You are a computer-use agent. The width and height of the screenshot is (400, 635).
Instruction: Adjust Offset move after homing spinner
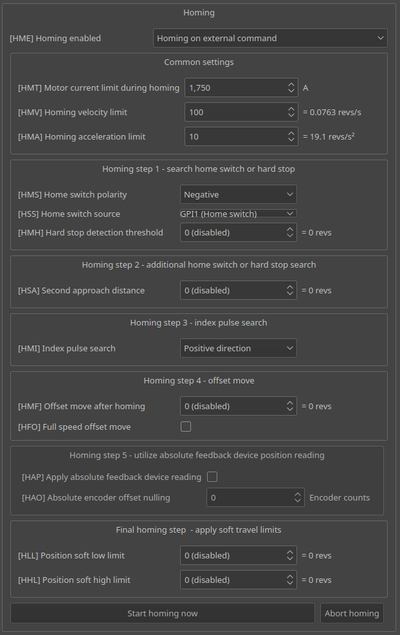[x=290, y=406]
